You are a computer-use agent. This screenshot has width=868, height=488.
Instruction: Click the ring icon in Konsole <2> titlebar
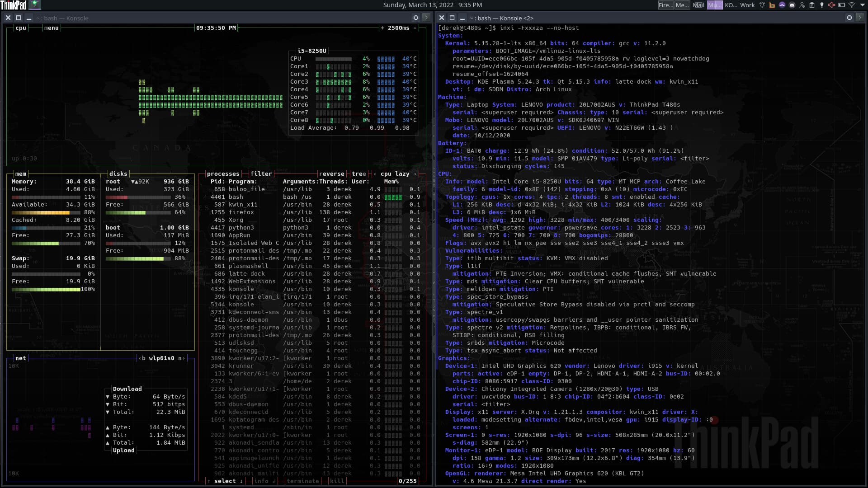click(849, 18)
